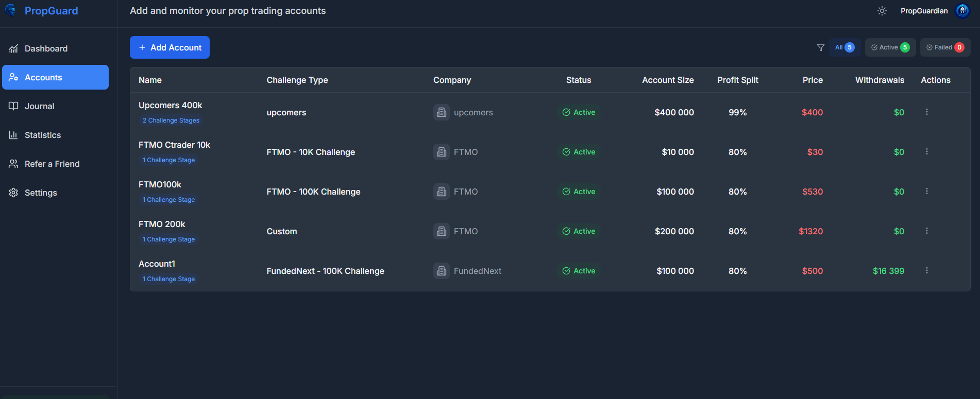Click company icon in FTMO 200k row

[442, 231]
